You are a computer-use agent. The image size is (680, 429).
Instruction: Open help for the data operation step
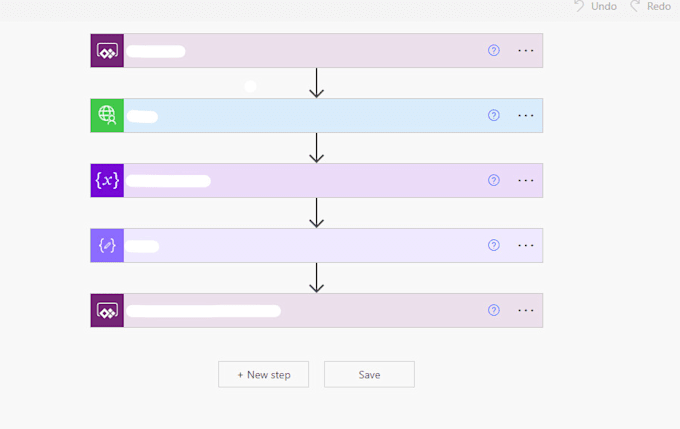click(493, 246)
